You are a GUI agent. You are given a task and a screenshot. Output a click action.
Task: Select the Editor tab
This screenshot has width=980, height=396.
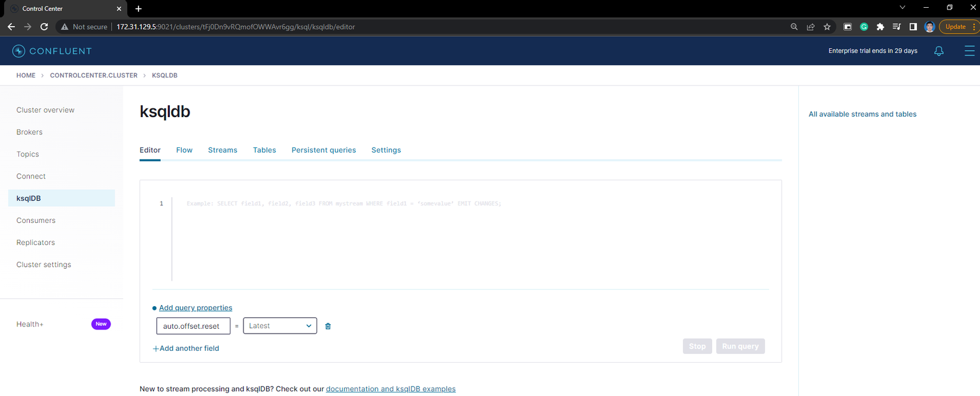[x=150, y=150]
